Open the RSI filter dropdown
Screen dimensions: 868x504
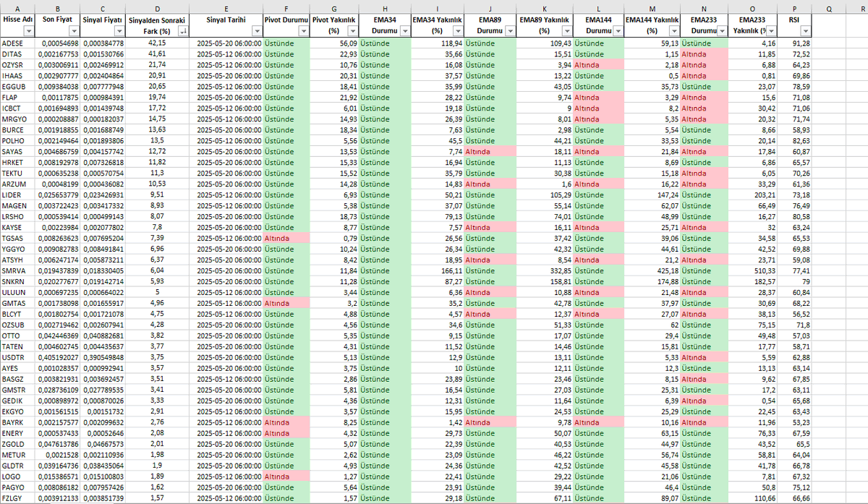pos(805,32)
